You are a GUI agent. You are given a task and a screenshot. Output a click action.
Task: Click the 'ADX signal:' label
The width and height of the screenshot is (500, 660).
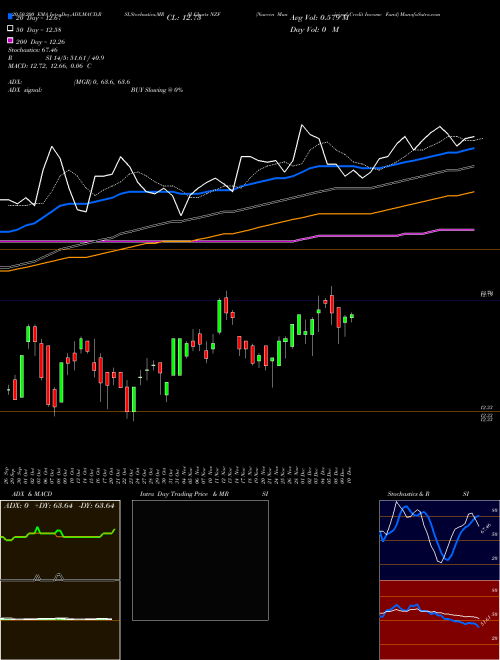click(x=25, y=90)
